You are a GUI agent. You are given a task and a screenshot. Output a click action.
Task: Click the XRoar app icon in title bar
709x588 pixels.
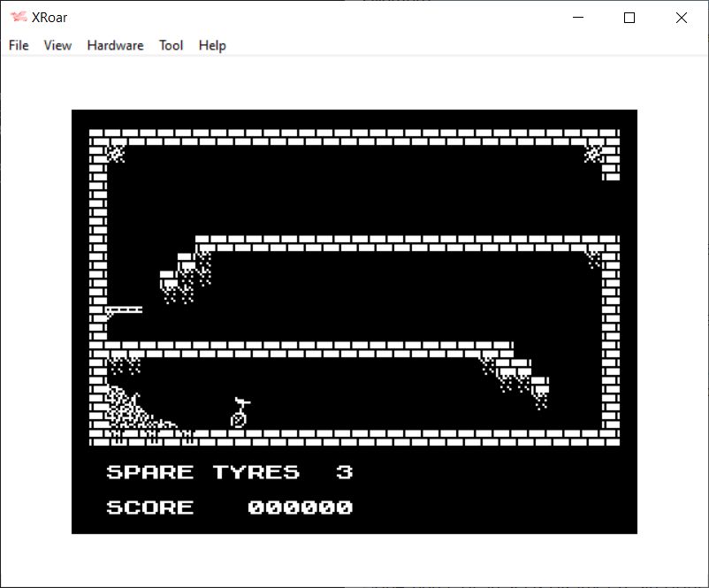18,18
